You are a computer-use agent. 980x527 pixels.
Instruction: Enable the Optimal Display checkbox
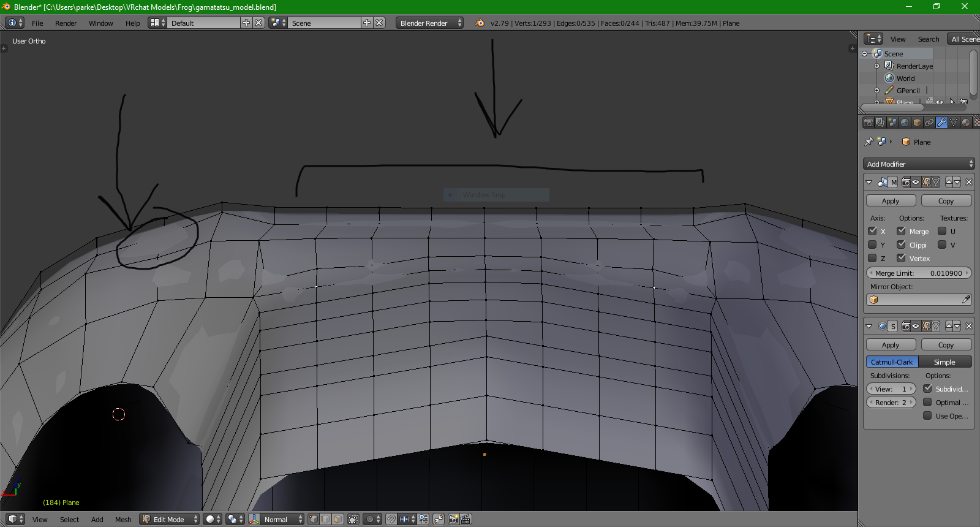click(x=927, y=402)
